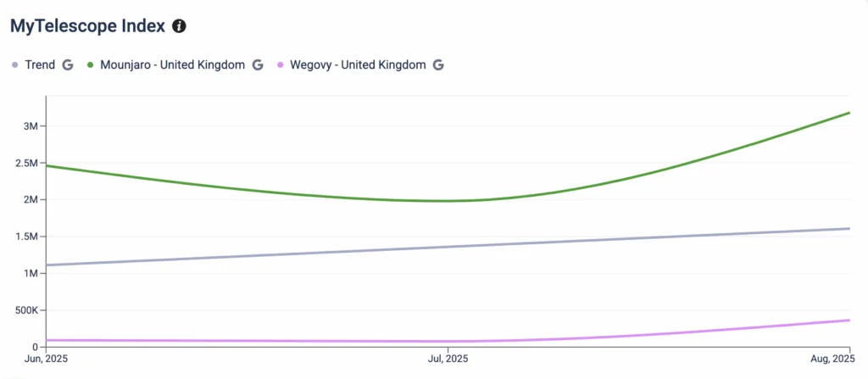The height and width of the screenshot is (379, 868).
Task: Click the MyTelescope Index title
Action: pyautogui.click(x=86, y=26)
